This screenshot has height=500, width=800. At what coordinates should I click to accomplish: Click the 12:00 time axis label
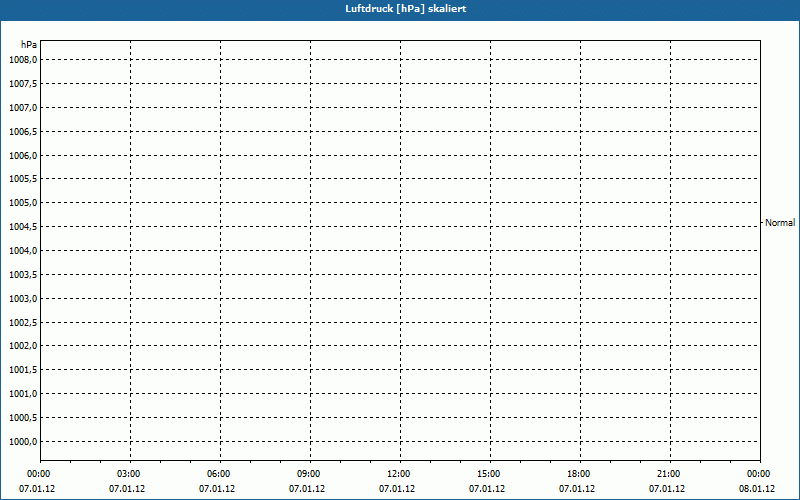398,474
